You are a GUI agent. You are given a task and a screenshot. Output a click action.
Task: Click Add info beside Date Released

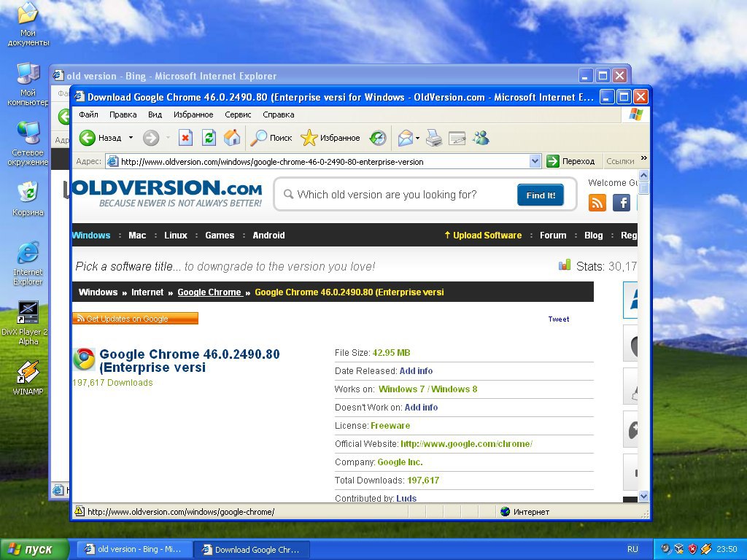point(416,371)
